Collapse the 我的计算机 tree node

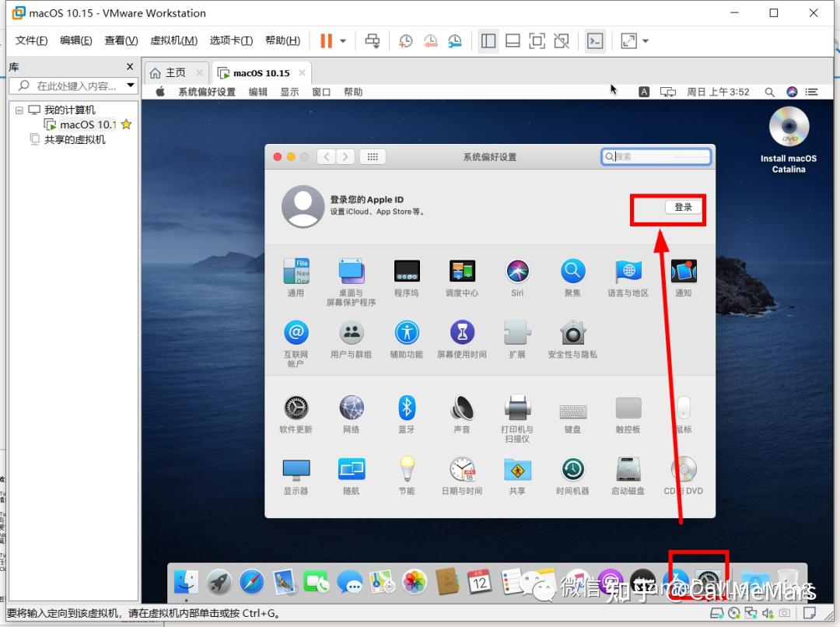[x=19, y=110]
